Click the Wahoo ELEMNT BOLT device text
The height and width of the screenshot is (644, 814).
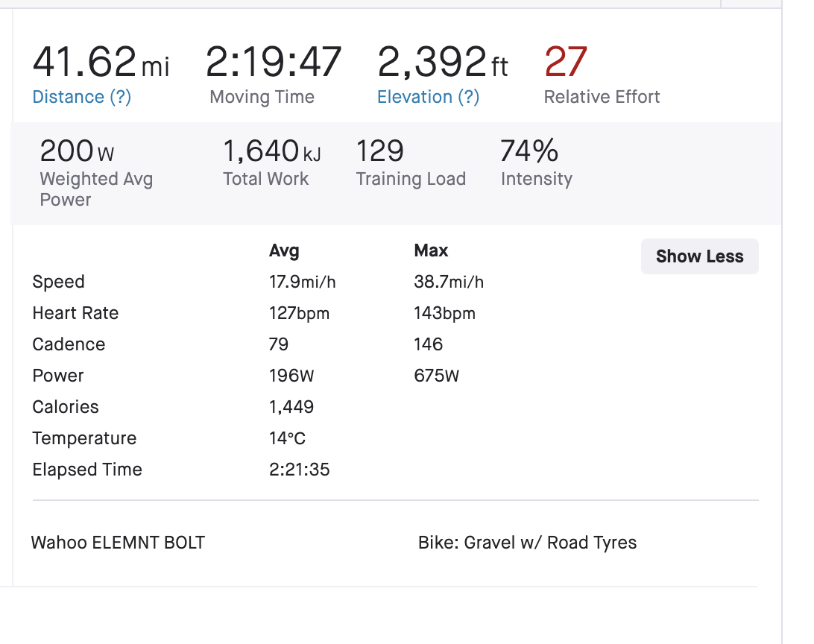(x=118, y=543)
